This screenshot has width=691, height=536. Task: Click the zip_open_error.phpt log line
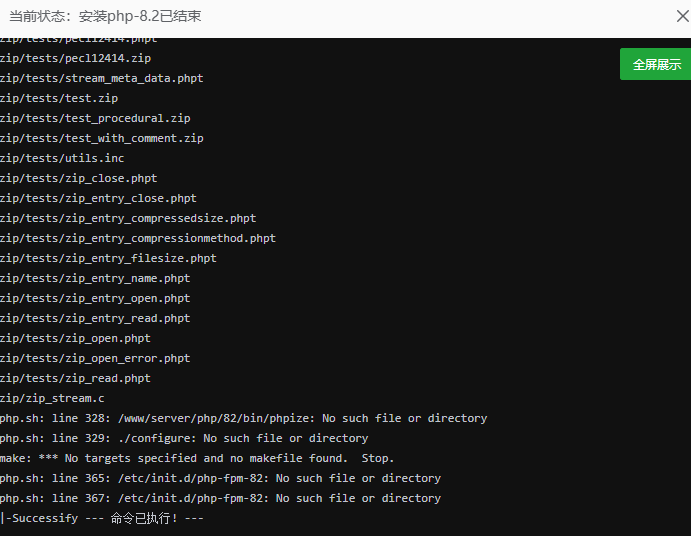point(95,358)
